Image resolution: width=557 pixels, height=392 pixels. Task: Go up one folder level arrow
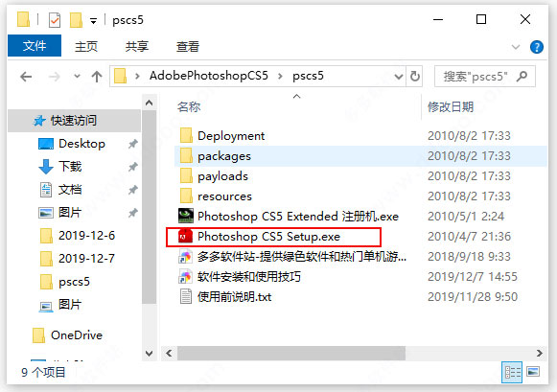point(97,77)
